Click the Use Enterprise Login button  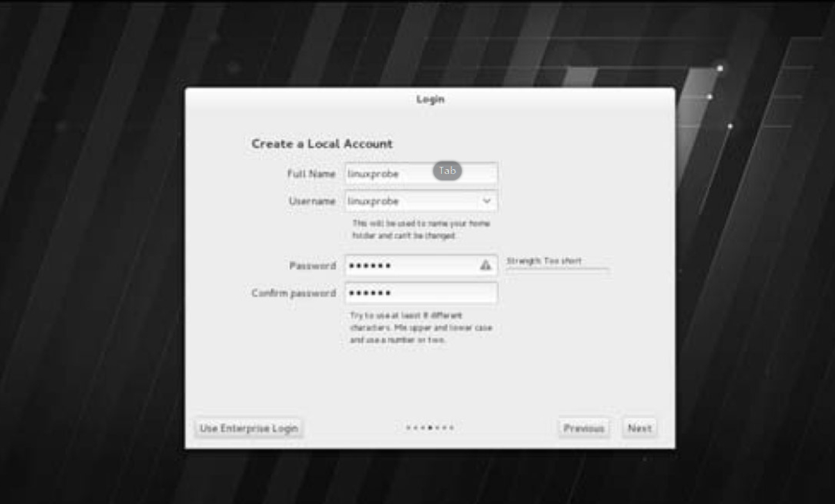249,428
